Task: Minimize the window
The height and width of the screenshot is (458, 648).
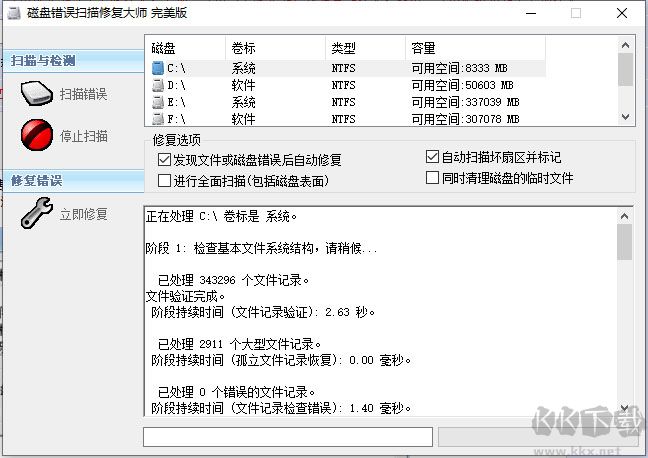Action: [531, 13]
